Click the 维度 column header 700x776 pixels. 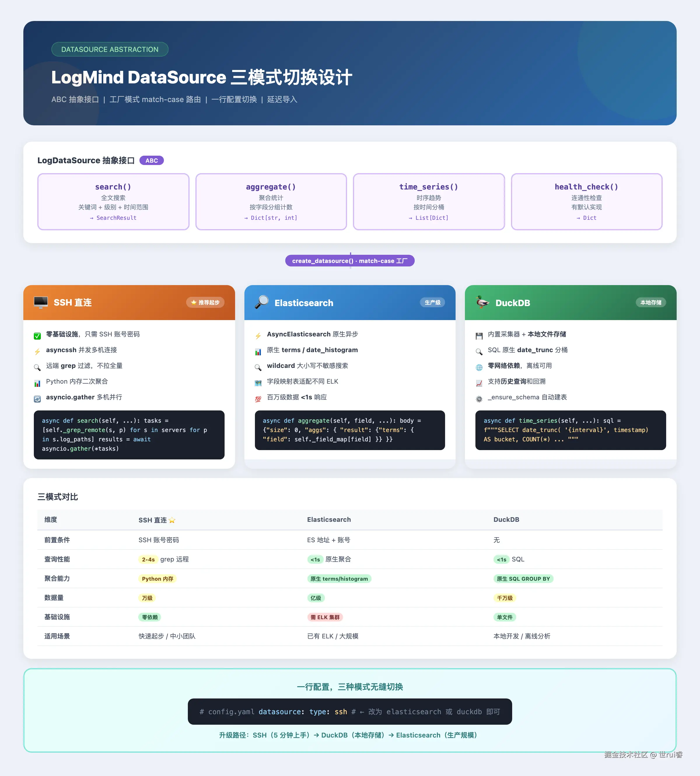(51, 520)
